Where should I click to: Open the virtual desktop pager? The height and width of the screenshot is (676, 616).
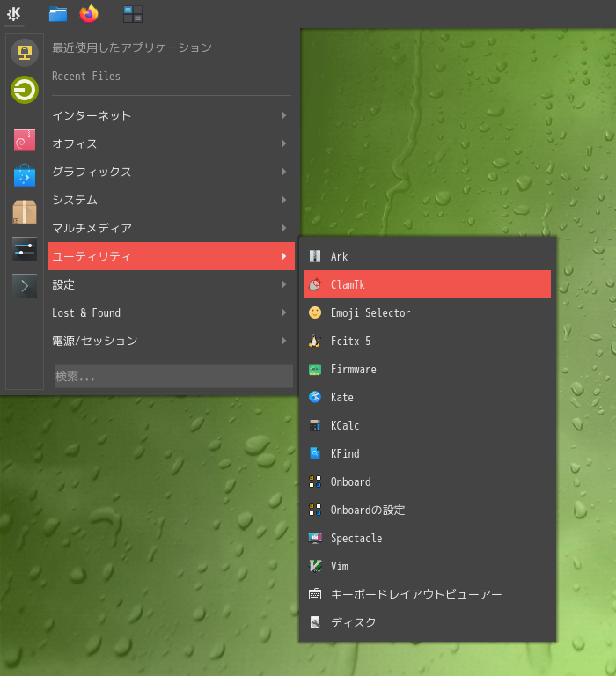(132, 14)
